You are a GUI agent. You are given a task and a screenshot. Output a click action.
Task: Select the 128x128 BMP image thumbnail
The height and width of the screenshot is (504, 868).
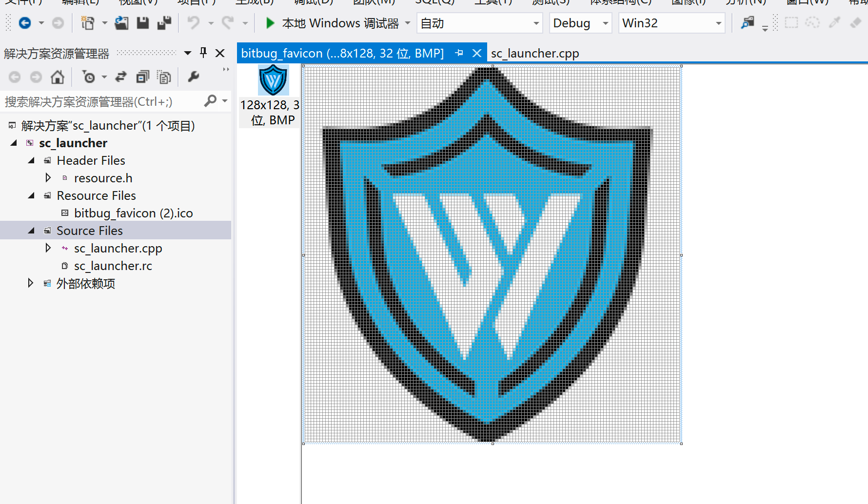[273, 80]
